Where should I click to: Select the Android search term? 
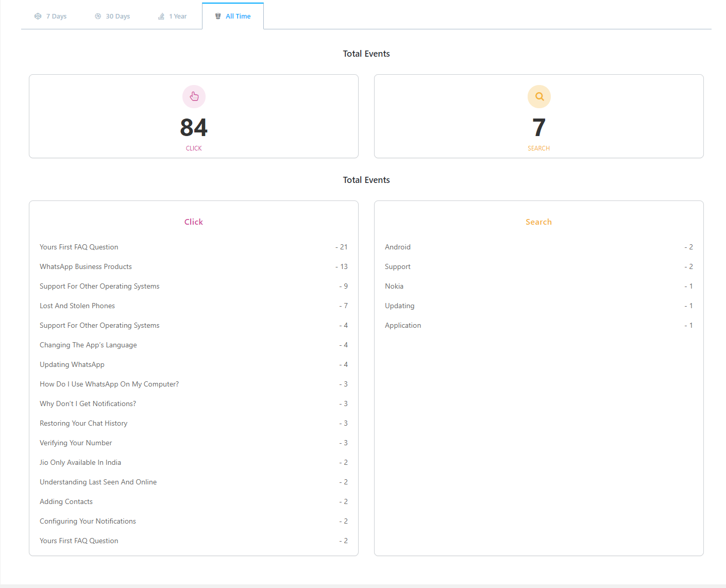[398, 247]
